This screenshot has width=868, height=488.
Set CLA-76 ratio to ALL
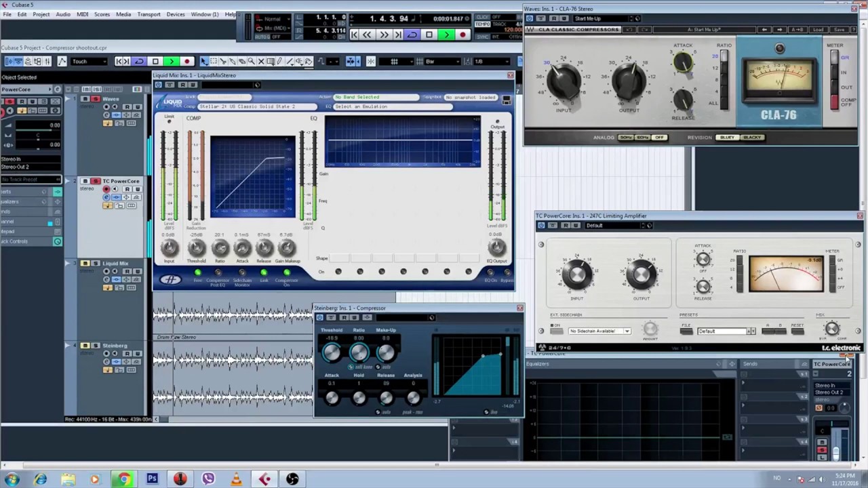724,102
